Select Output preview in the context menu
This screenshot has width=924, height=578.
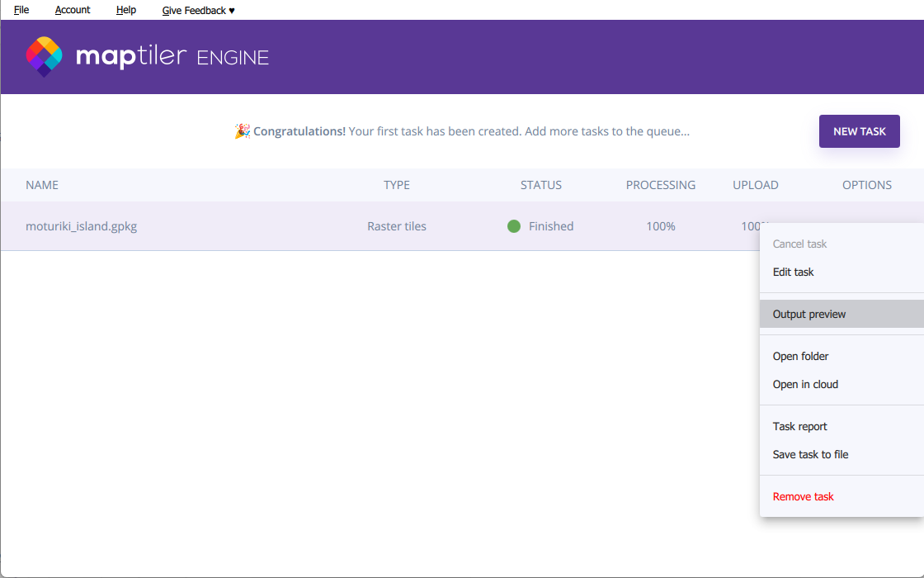coord(808,314)
